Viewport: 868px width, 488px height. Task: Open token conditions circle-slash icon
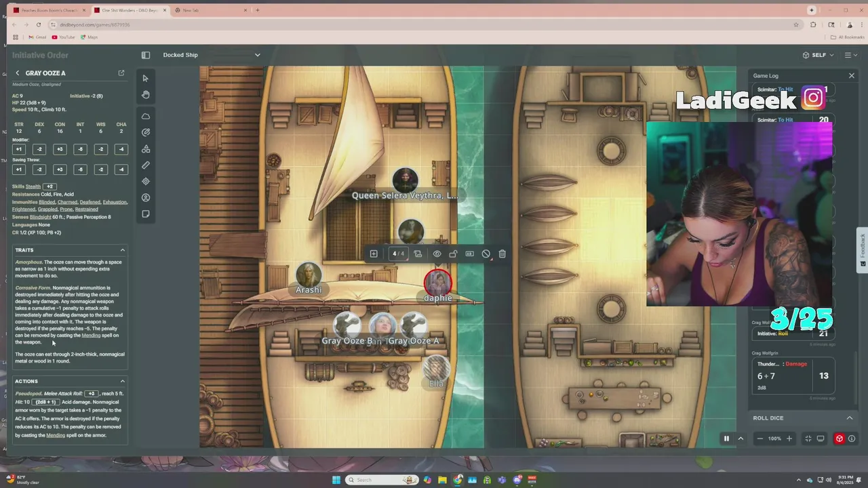click(x=486, y=253)
